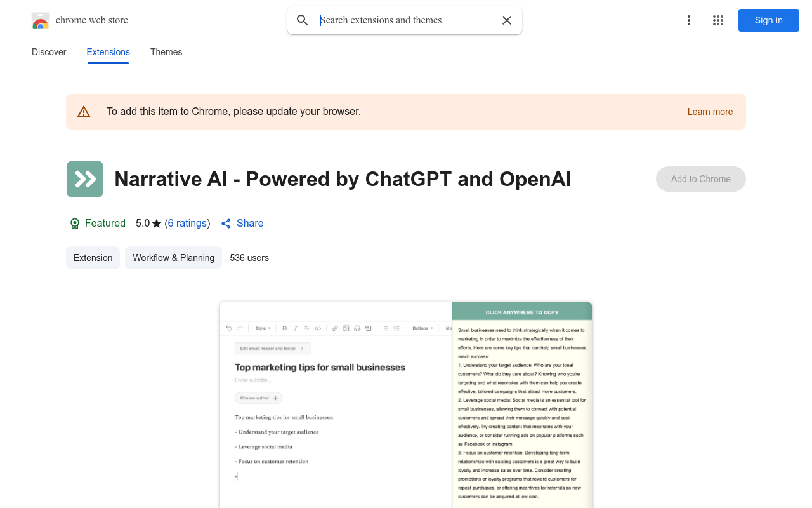This screenshot has height=508, width=812.
Task: Click the 536 users text
Action: click(x=249, y=258)
